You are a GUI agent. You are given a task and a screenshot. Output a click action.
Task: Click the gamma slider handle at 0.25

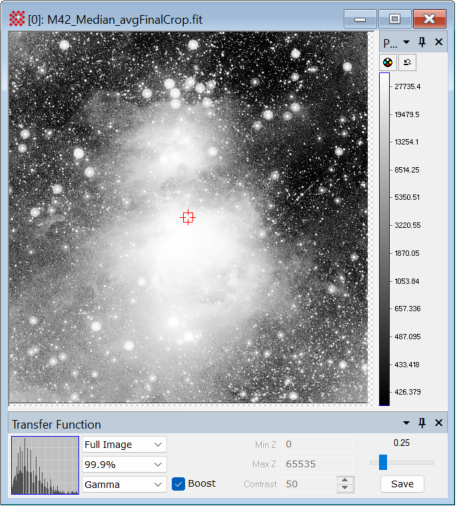pos(383,462)
